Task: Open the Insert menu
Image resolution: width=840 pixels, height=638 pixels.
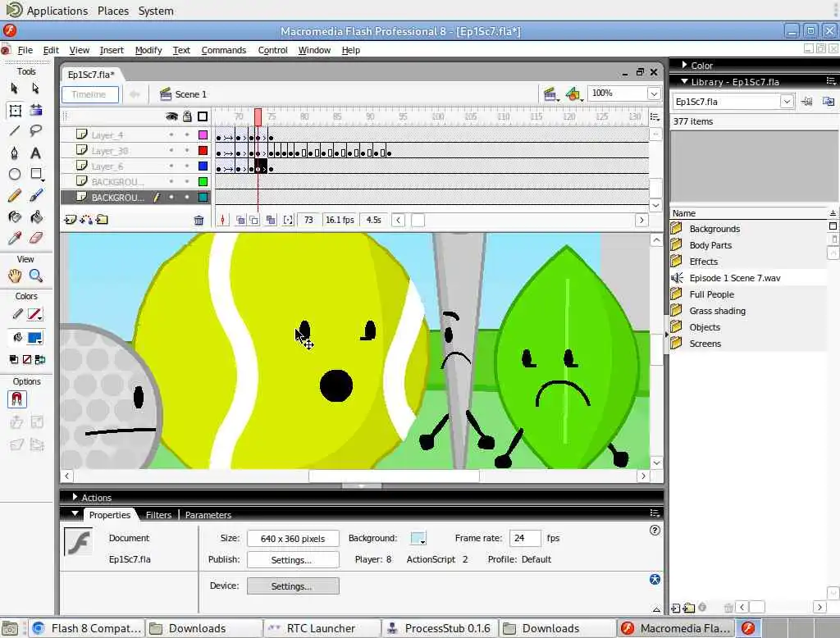Action: pyautogui.click(x=112, y=50)
